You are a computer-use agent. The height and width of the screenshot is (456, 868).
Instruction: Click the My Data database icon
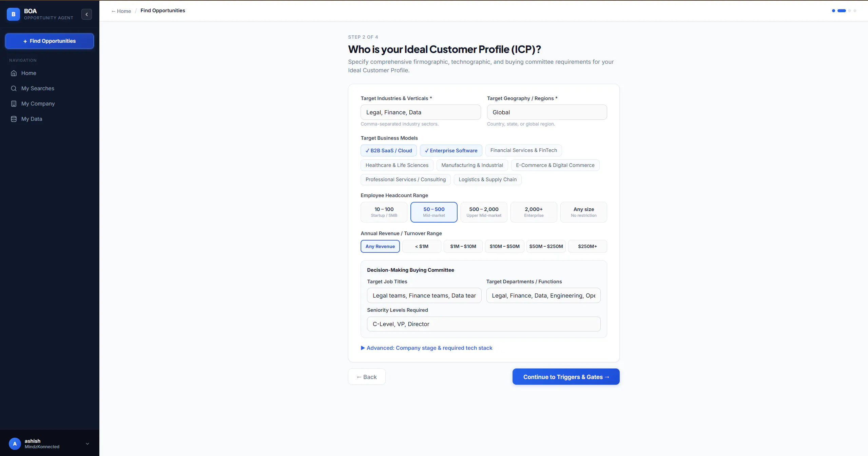click(14, 119)
